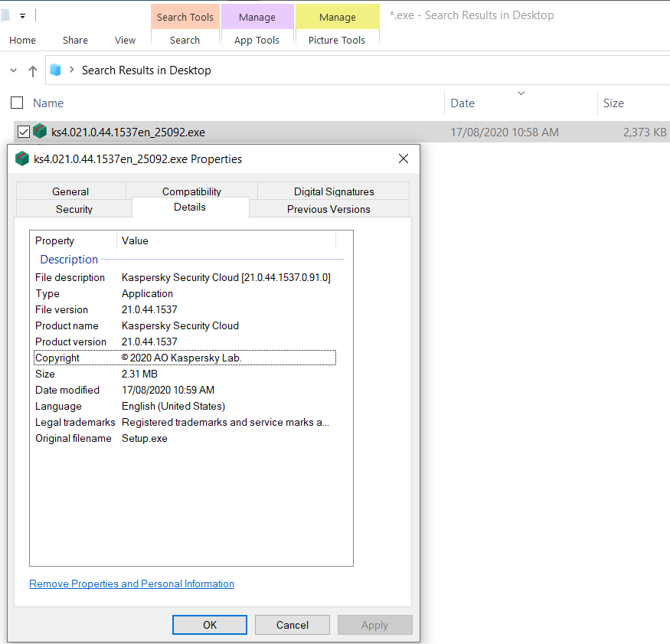Uncheck the ks4.021.0.44.1537en_25092.exe file checkbox
The image size is (670, 644).
click(x=24, y=132)
